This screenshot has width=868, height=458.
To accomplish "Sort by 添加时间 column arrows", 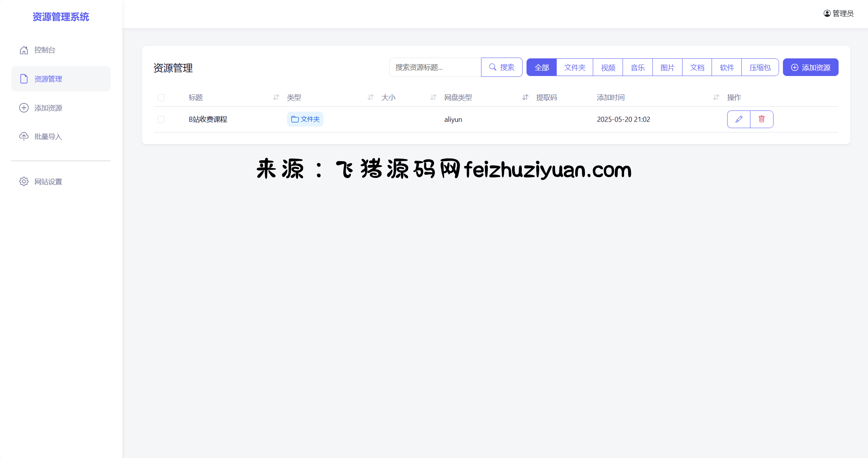I will [x=716, y=97].
